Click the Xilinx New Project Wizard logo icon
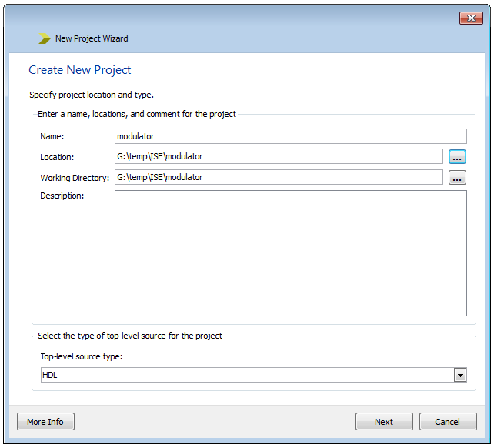The height and width of the screenshot is (448, 494). tap(45, 38)
